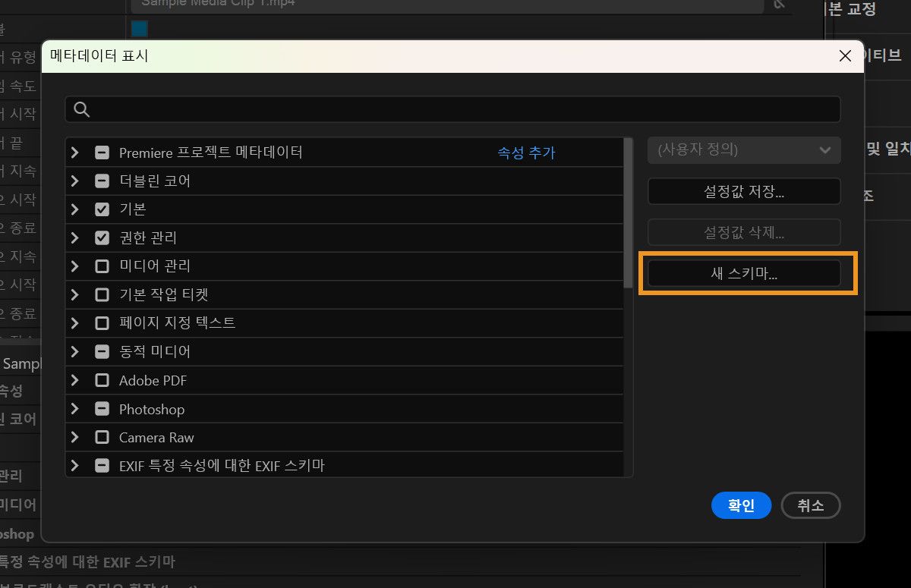
Task: Expand the Adobe PDF row
Action: point(74,381)
